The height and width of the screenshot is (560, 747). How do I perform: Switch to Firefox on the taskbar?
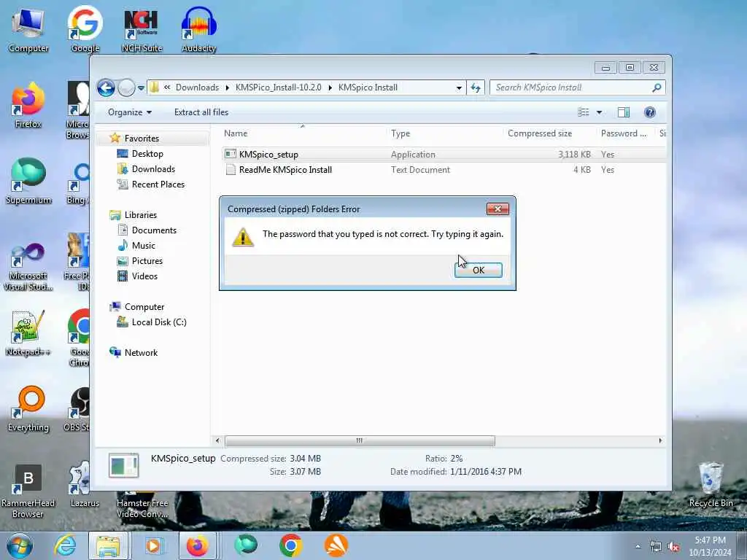tap(197, 545)
